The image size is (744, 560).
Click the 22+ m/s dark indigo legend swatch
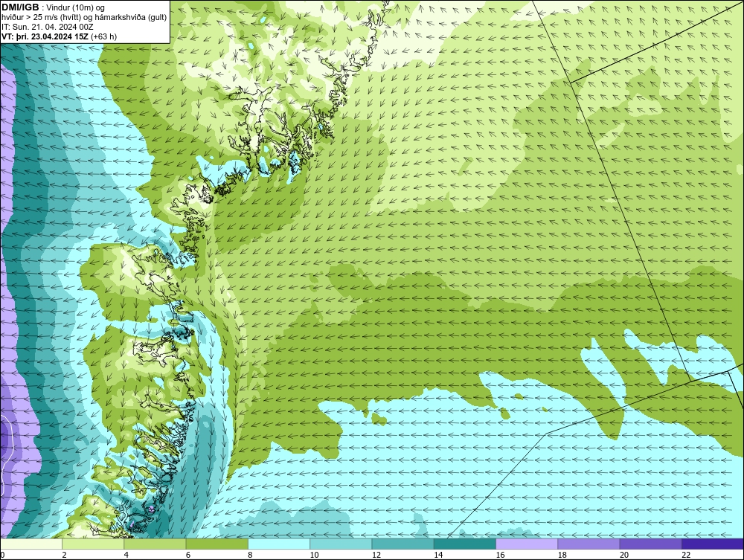point(713,544)
